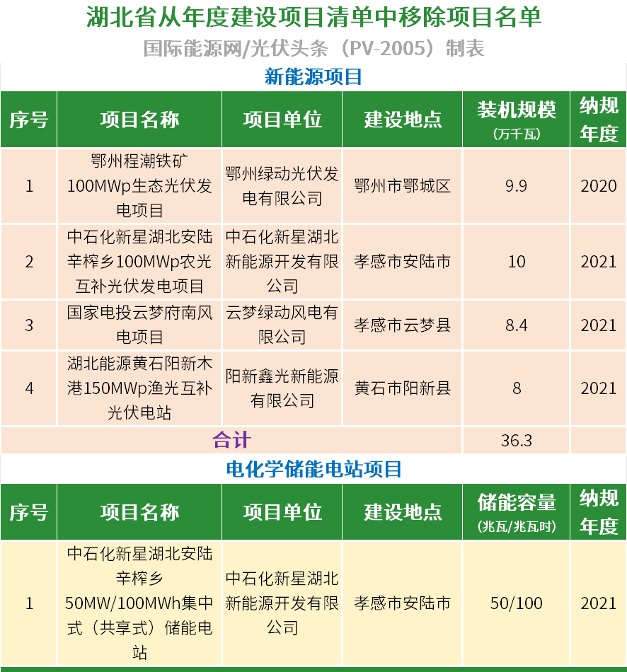The height and width of the screenshot is (672, 627).
Task: Click serial number 3 in the new energy table
Action: click(29, 325)
